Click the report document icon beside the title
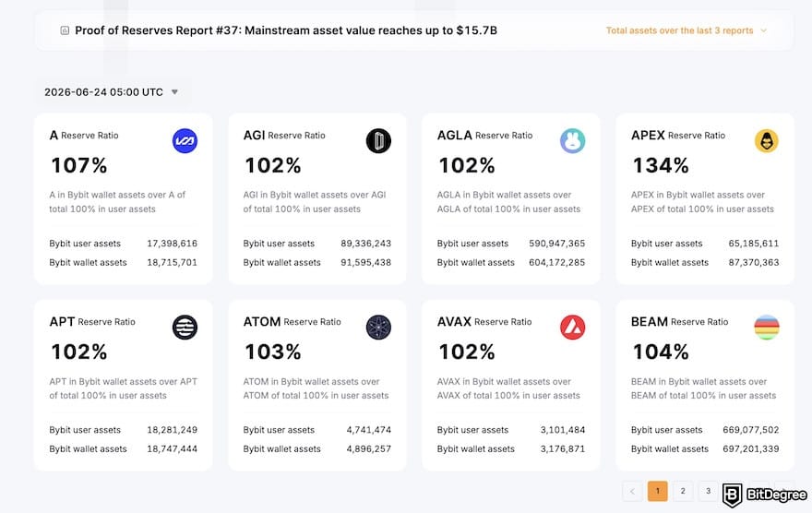Viewport: 812px width, 513px height. (x=65, y=30)
